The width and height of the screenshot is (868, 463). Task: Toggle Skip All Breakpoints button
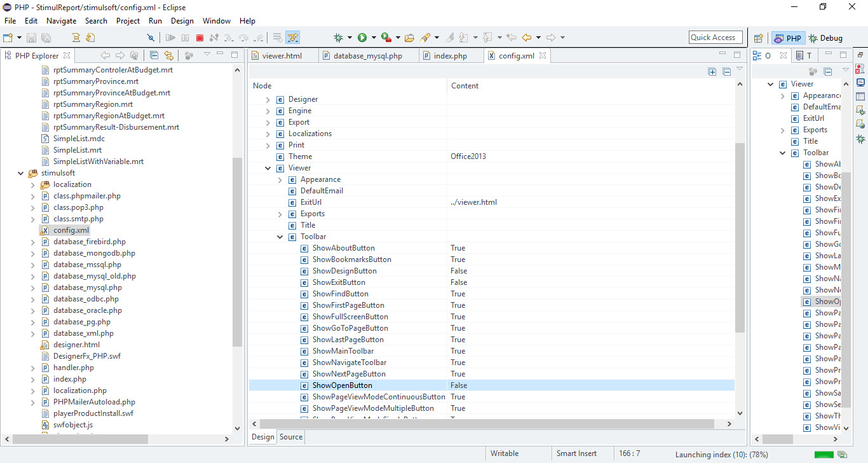pyautogui.click(x=151, y=38)
